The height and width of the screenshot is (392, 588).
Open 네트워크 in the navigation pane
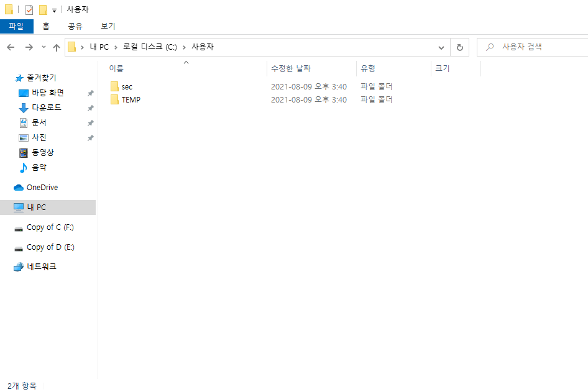(x=41, y=267)
